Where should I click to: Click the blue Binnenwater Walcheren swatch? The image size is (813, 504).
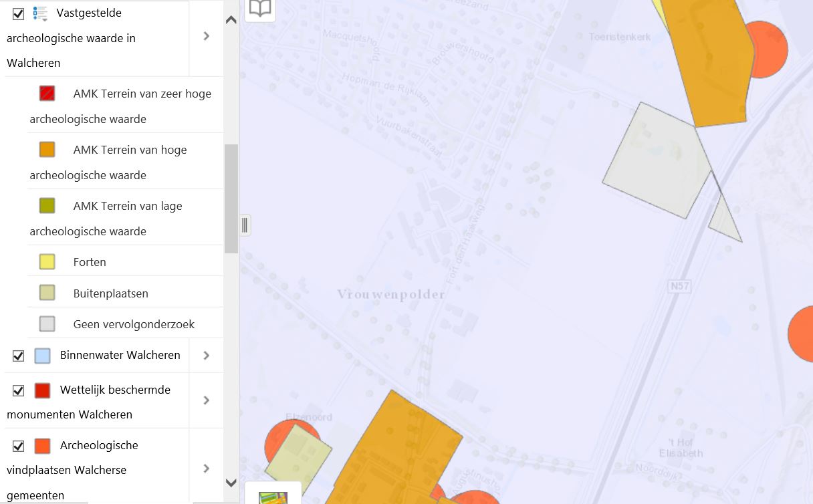pos(42,356)
